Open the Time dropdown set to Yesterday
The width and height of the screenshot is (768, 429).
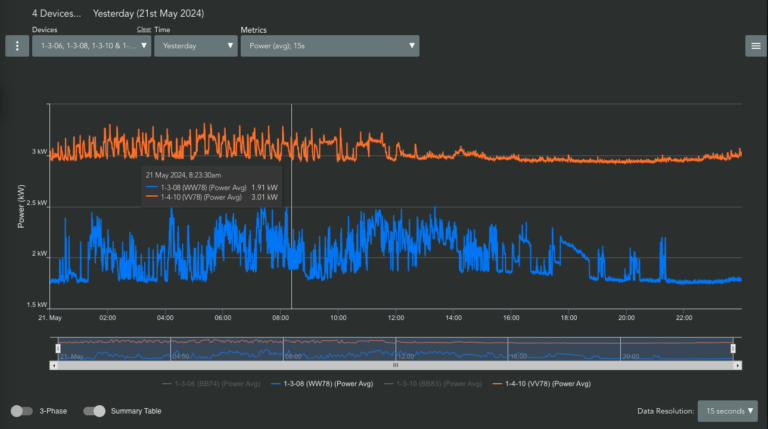click(196, 46)
